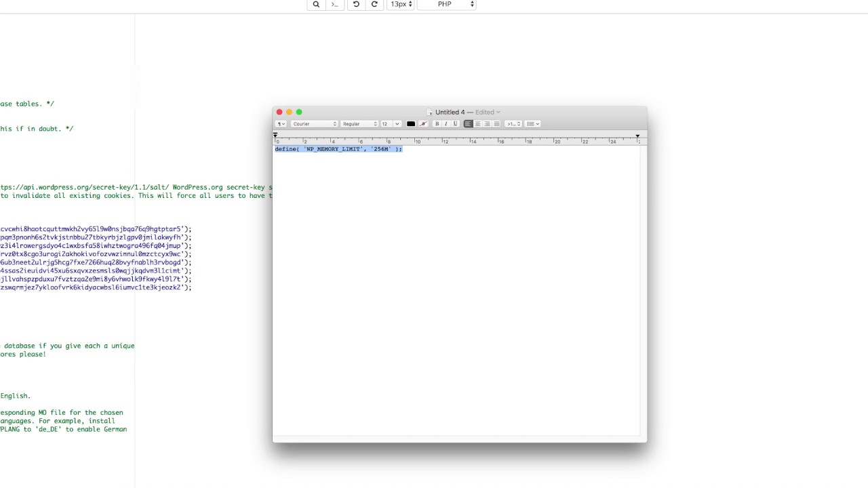The width and height of the screenshot is (868, 488).
Task: Click the 'English.' comment line
Action: (x=16, y=396)
